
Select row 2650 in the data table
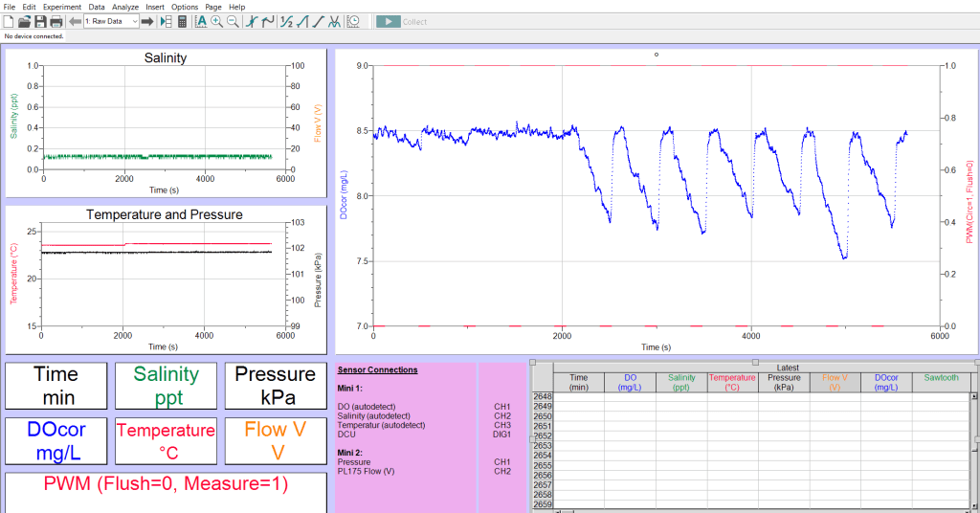point(543,416)
